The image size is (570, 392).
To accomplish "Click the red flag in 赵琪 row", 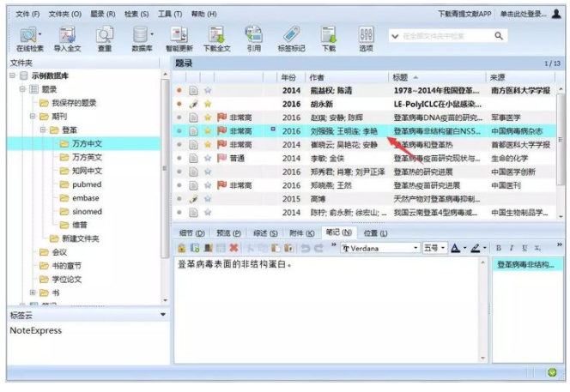I will (221, 118).
